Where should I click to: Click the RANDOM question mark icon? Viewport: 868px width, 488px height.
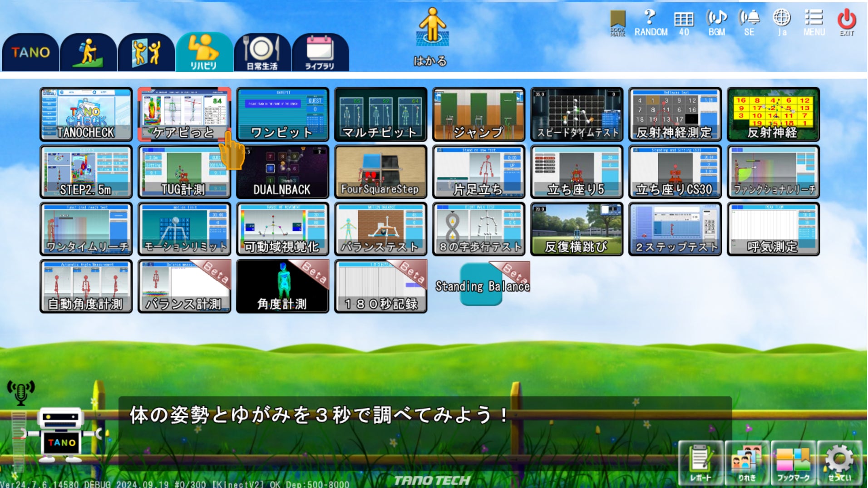coord(651,23)
